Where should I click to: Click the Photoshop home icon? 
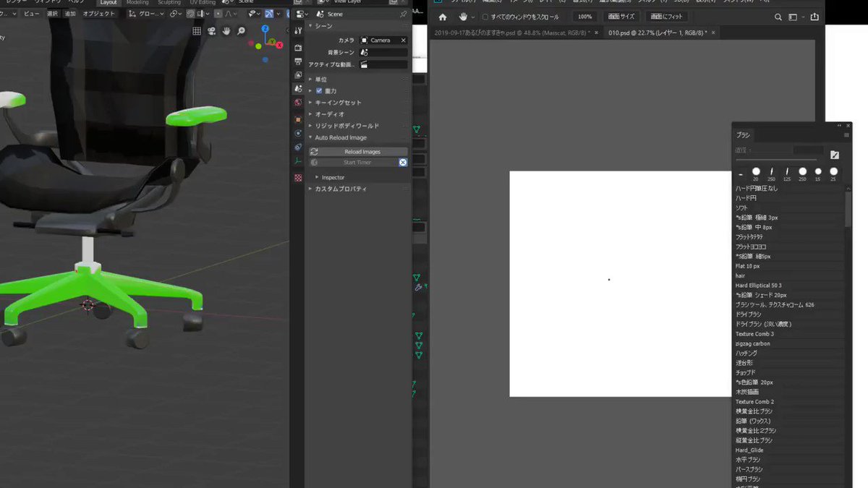[x=443, y=17]
